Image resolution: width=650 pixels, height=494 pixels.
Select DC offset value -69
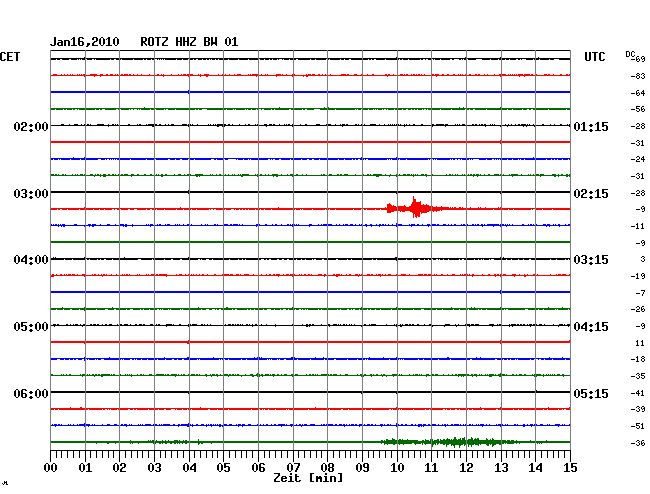pyautogui.click(x=638, y=59)
